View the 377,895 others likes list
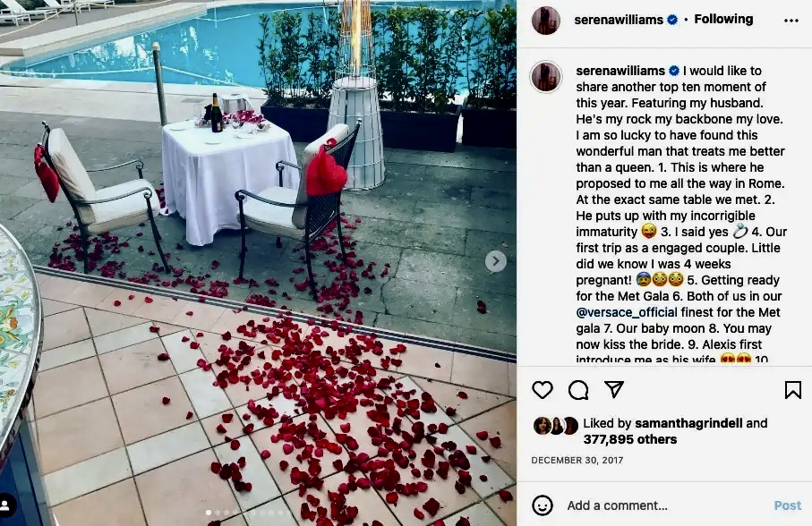Image resolution: width=812 pixels, height=526 pixels. (629, 439)
